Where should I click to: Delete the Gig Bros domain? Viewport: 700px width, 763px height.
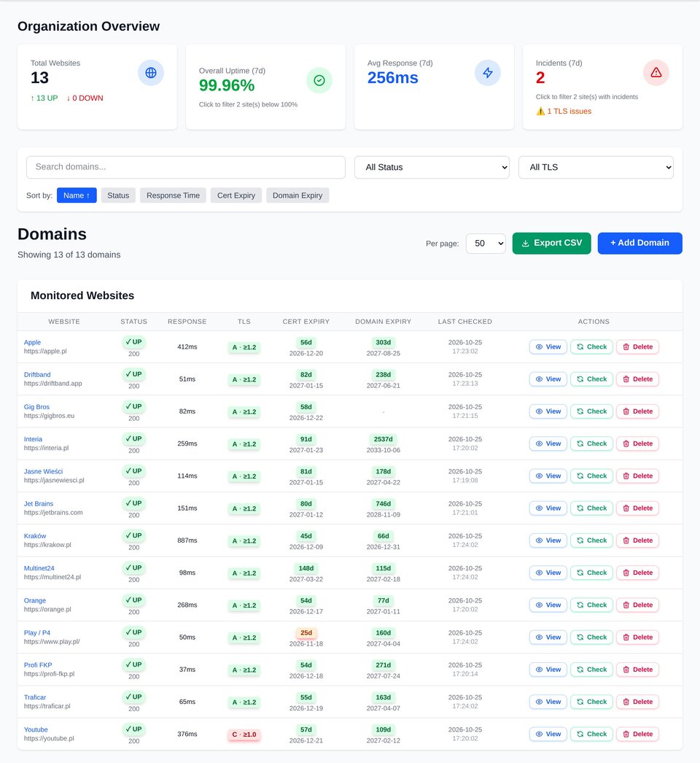pos(638,411)
